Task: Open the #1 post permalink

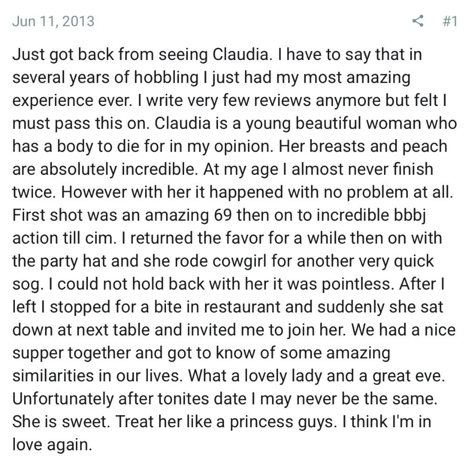Action: [x=449, y=21]
